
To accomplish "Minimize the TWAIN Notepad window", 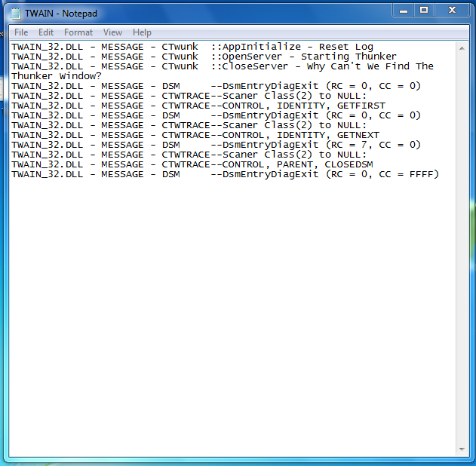I will click(x=403, y=11).
